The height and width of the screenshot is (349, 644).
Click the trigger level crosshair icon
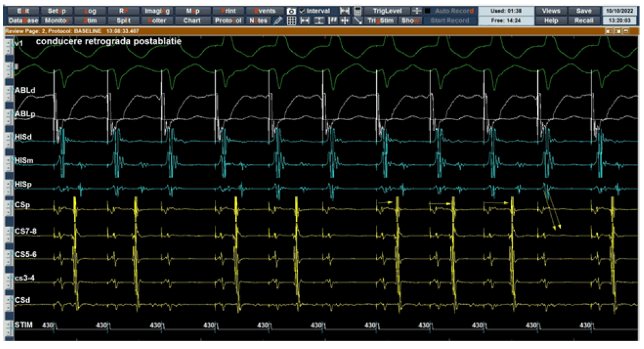point(416,11)
